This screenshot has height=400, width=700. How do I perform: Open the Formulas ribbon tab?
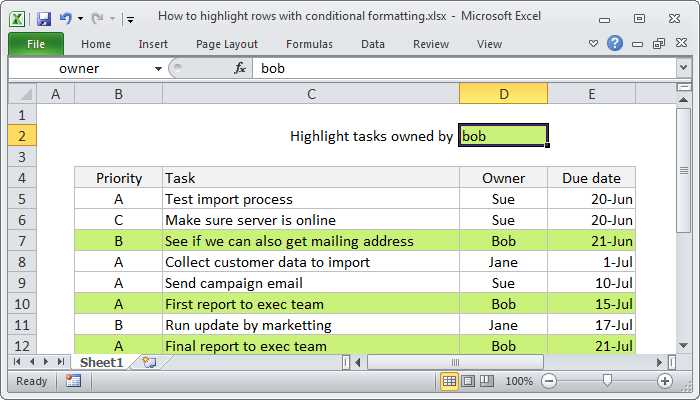click(309, 44)
